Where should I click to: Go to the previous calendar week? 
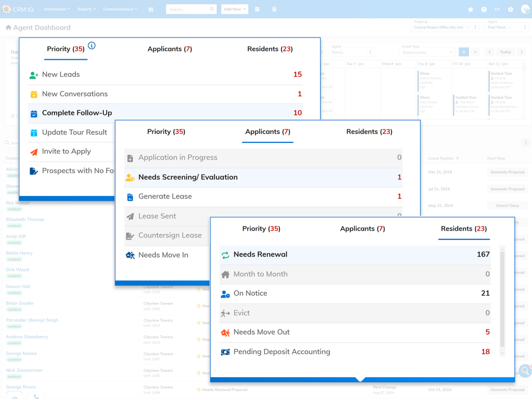click(x=489, y=52)
